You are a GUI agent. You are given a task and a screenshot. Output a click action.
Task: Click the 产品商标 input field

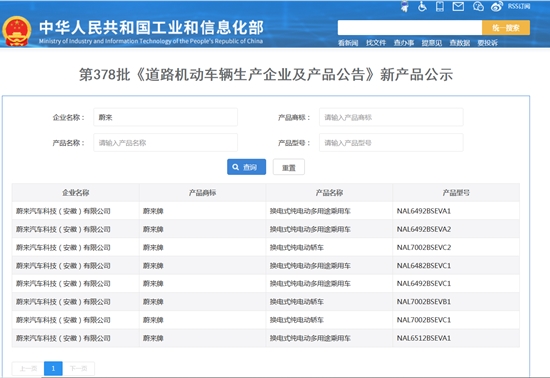click(391, 117)
